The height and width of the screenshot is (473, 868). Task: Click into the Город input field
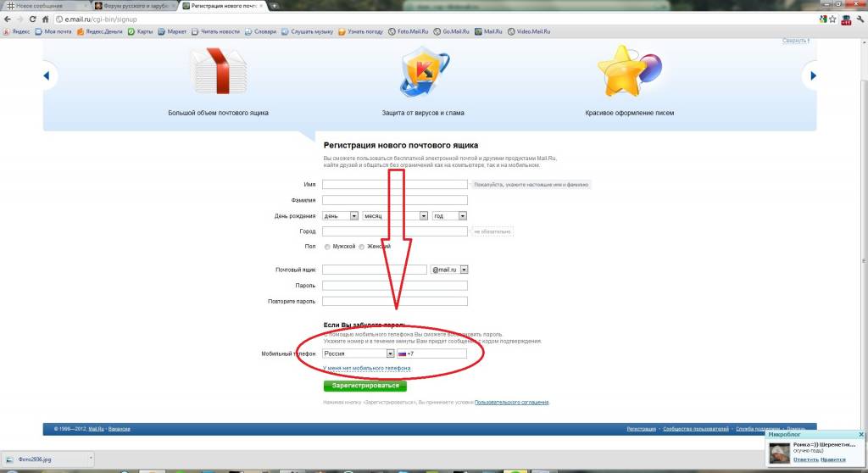tap(395, 231)
